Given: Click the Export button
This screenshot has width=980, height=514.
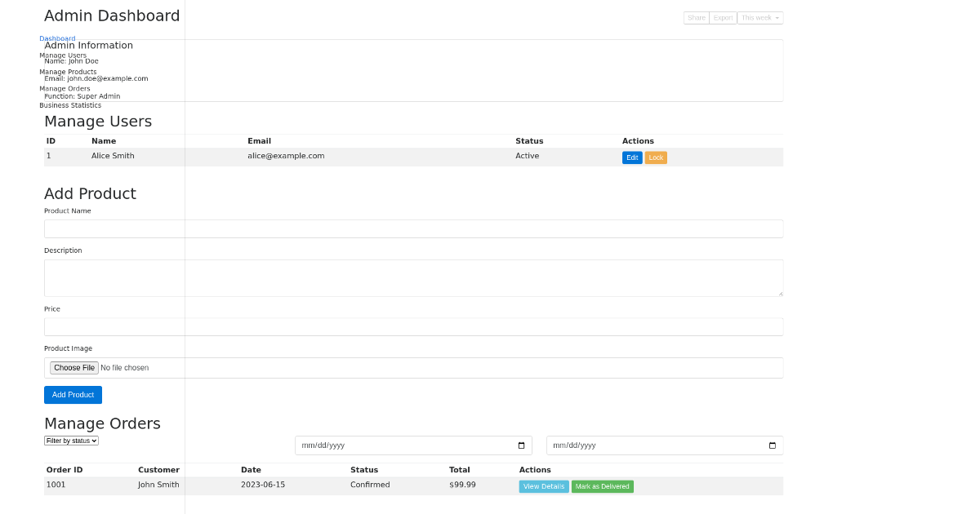Looking at the screenshot, I should pos(722,17).
